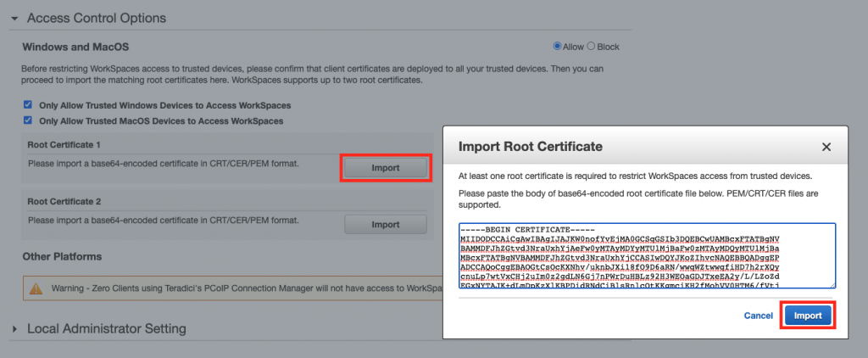The height and width of the screenshot is (358, 868).
Task: Click the Zero Clients warning message text
Action: [x=247, y=288]
